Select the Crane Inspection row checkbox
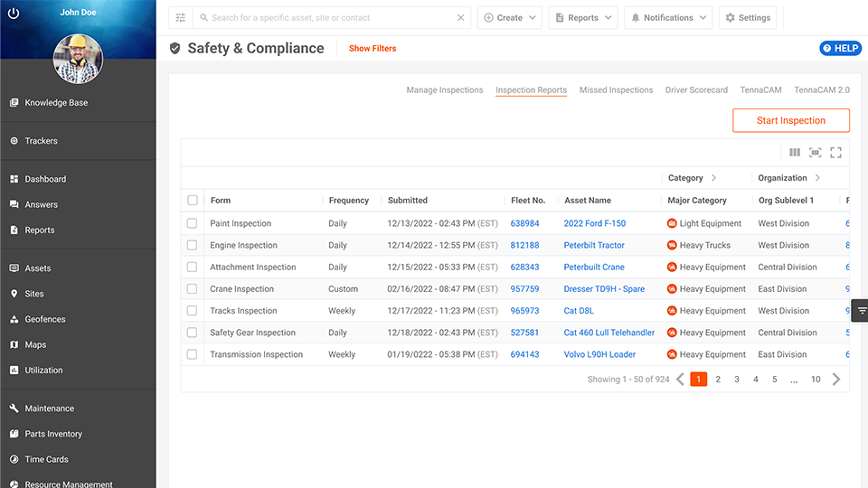The height and width of the screenshot is (488, 868). (x=192, y=289)
